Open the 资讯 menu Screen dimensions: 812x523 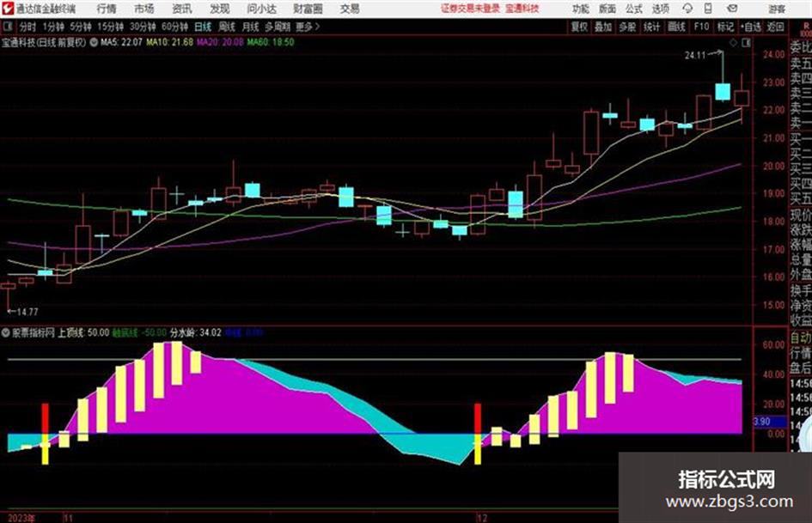182,9
